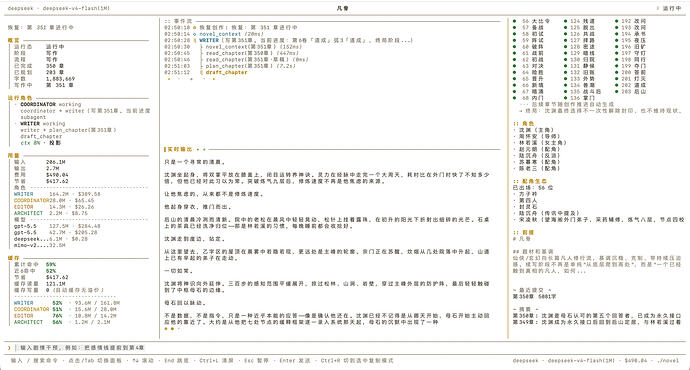Click the 字数 1,883,669 value

(x=60, y=79)
